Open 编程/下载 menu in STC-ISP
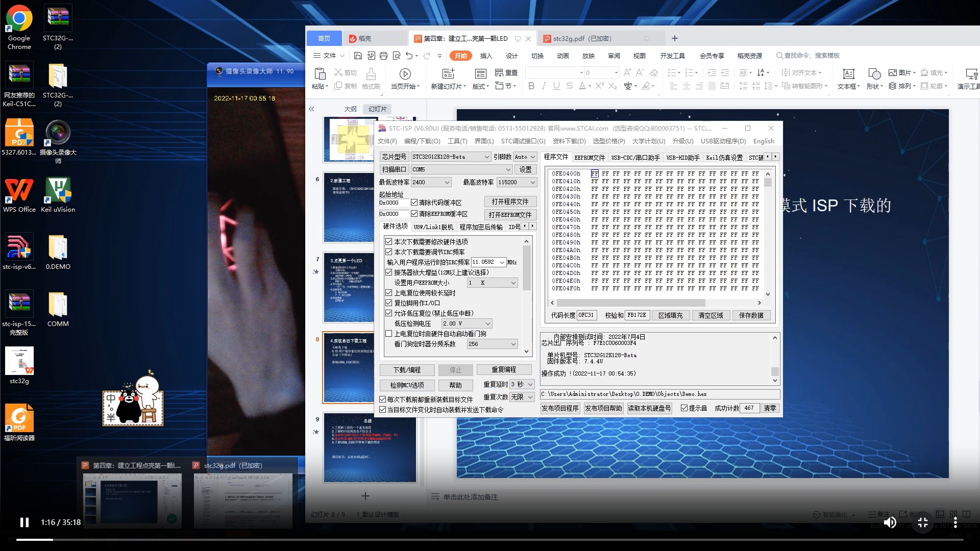The height and width of the screenshot is (551, 980). coord(422,141)
